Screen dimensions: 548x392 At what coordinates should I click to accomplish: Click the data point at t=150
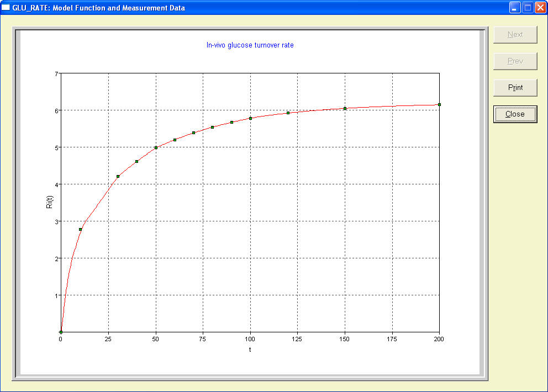tap(345, 108)
